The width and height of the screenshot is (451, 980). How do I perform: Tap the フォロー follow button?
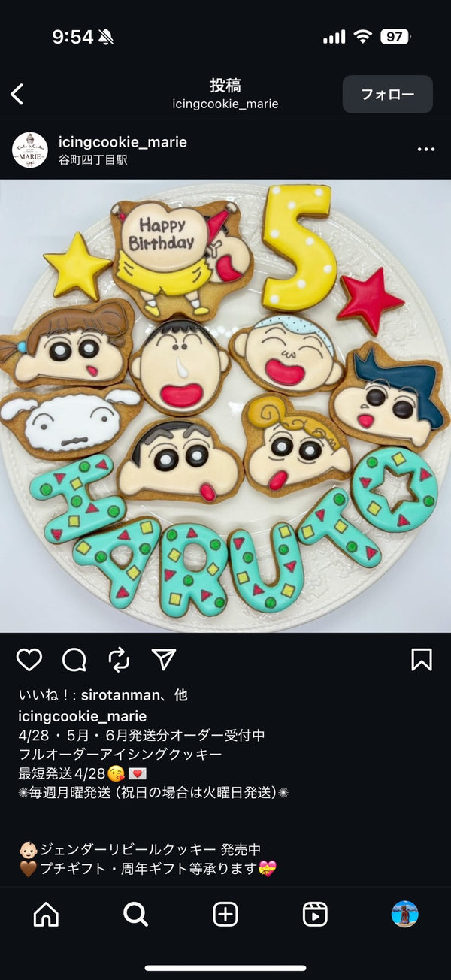(x=388, y=94)
